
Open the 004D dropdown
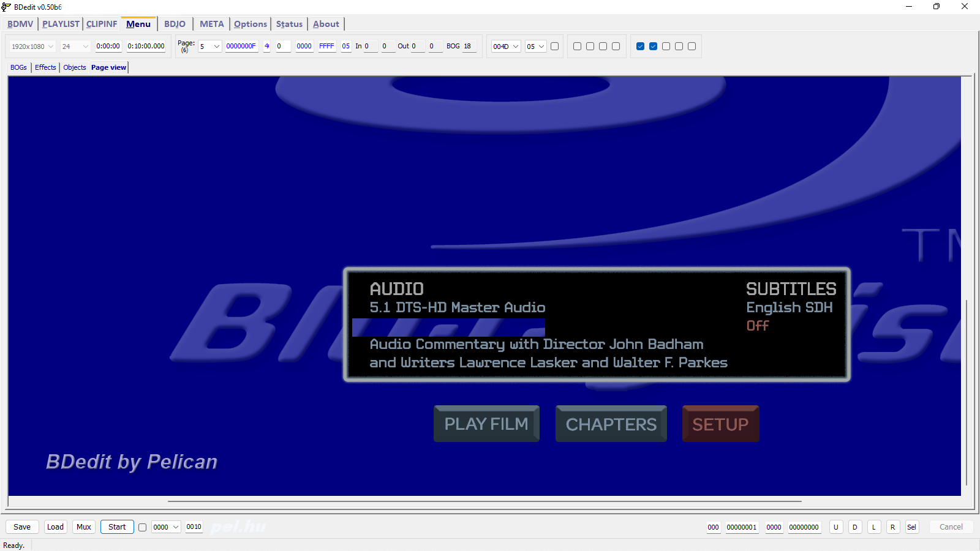506,47
